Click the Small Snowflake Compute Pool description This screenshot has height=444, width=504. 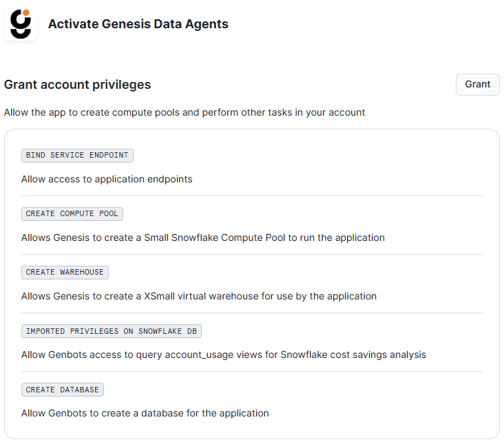(x=203, y=237)
